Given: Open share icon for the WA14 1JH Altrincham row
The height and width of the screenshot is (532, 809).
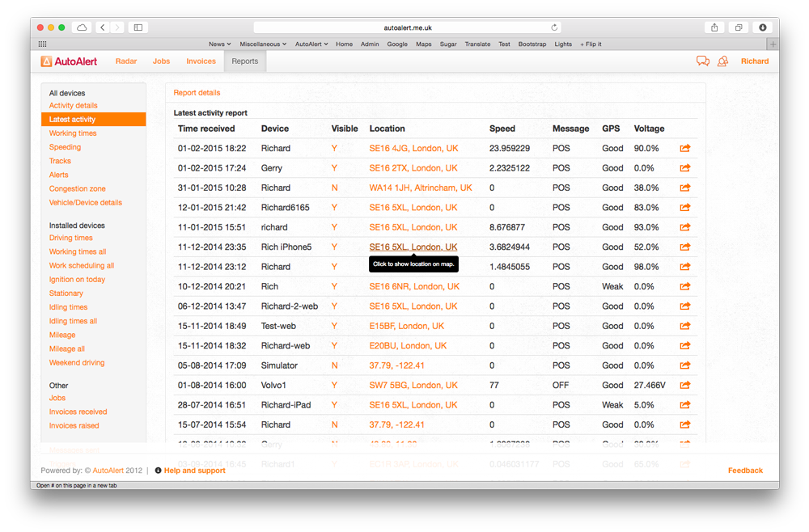Looking at the screenshot, I should coord(684,188).
